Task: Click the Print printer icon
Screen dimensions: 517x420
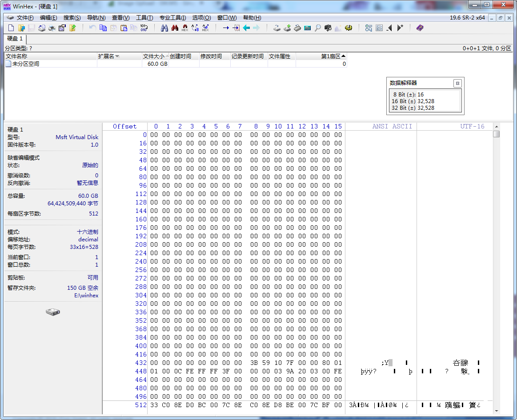Action: [52, 28]
